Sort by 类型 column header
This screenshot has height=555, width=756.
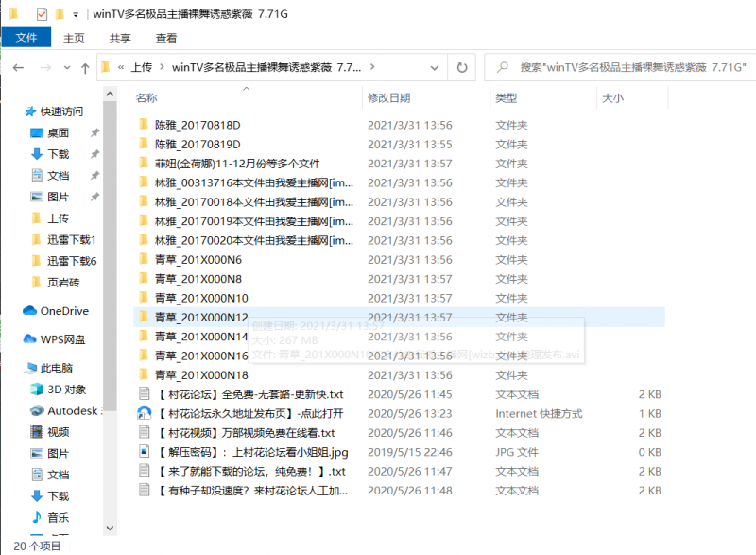[x=507, y=98]
